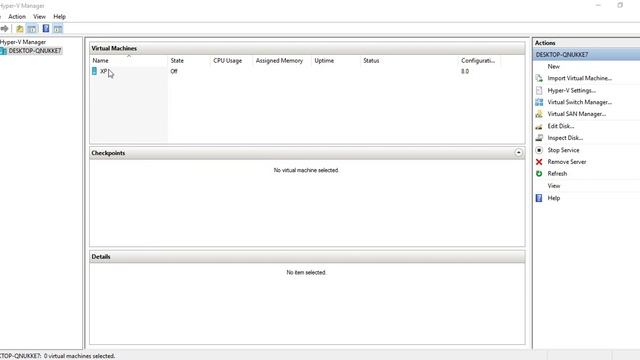Click the blue Help toolbar icon

click(46, 29)
